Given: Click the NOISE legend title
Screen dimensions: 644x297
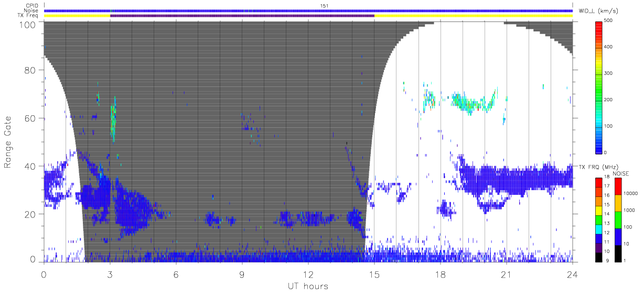Looking at the screenshot, I should [x=621, y=173].
